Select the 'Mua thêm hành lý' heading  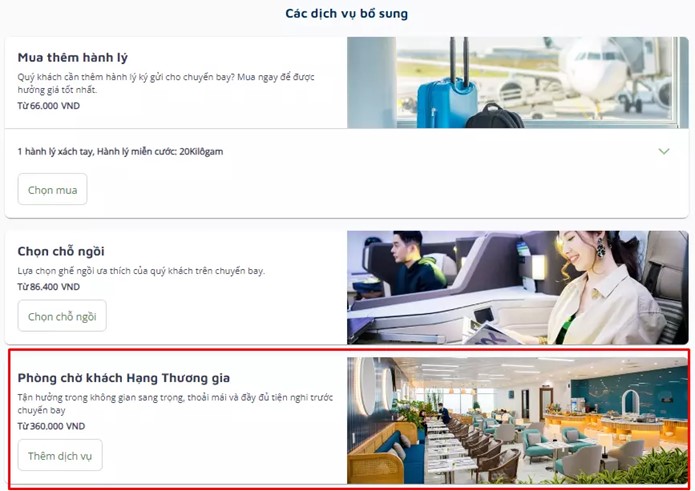tap(73, 58)
